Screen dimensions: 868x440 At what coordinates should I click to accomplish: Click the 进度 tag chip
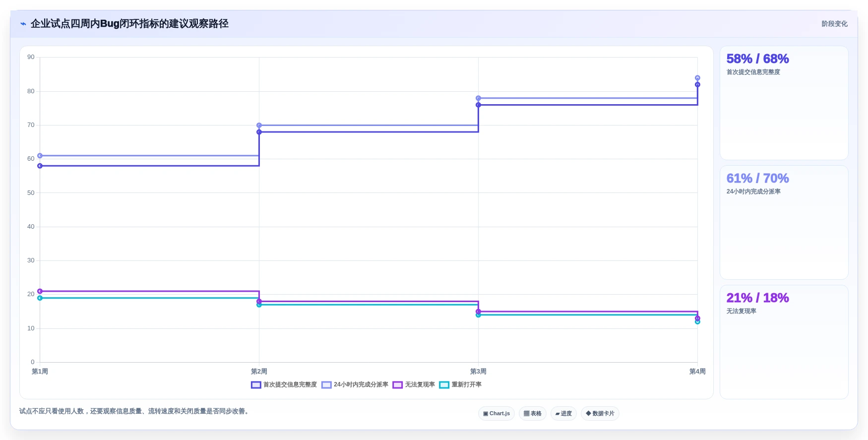(x=563, y=413)
